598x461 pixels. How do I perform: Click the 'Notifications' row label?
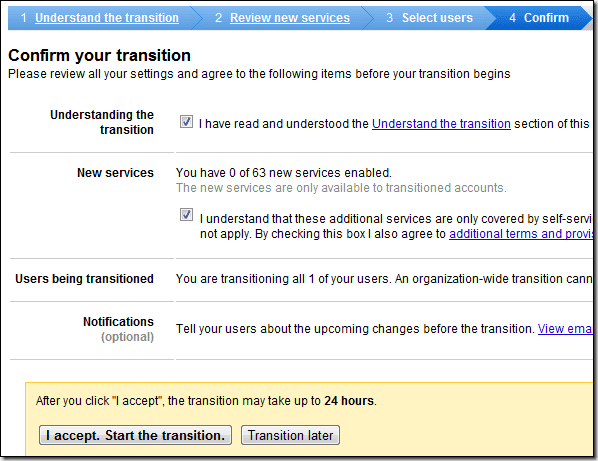point(118,321)
